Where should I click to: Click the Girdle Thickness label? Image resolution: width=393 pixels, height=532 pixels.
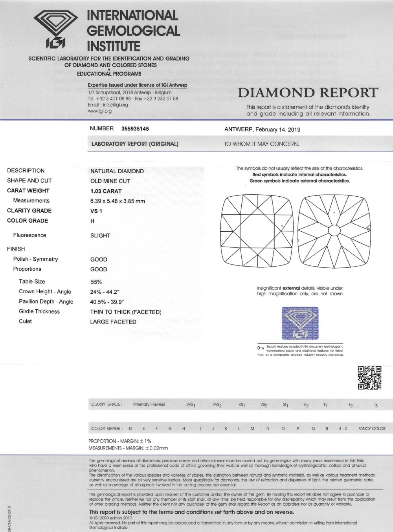point(39,311)
